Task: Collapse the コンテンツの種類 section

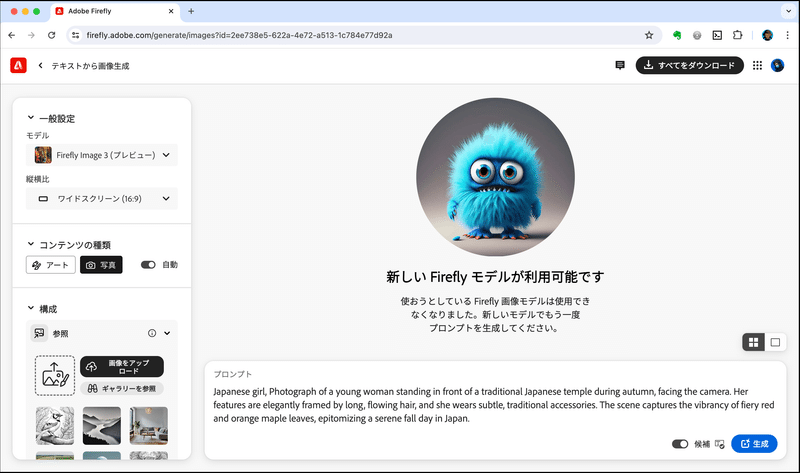Action: pos(31,244)
